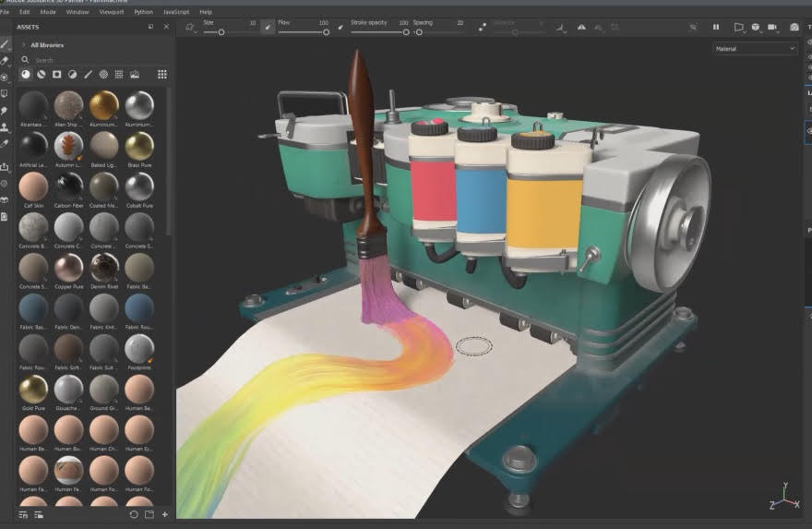Filter assets by Smart masks square icon
This screenshot has width=812, height=529.
click(x=57, y=75)
